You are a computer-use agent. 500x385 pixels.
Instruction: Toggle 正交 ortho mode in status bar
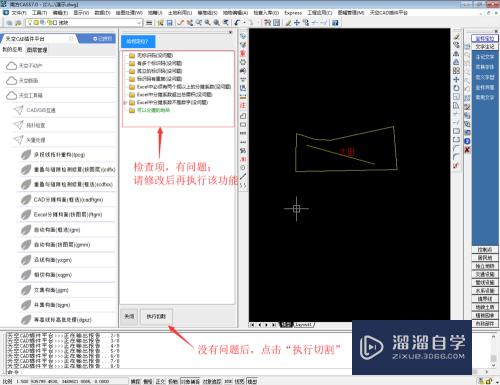[160, 381]
